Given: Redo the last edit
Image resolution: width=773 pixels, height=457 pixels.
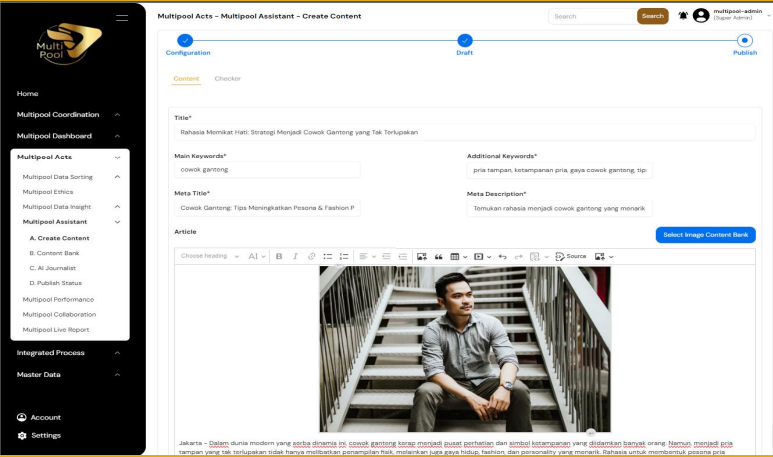Looking at the screenshot, I should [519, 256].
